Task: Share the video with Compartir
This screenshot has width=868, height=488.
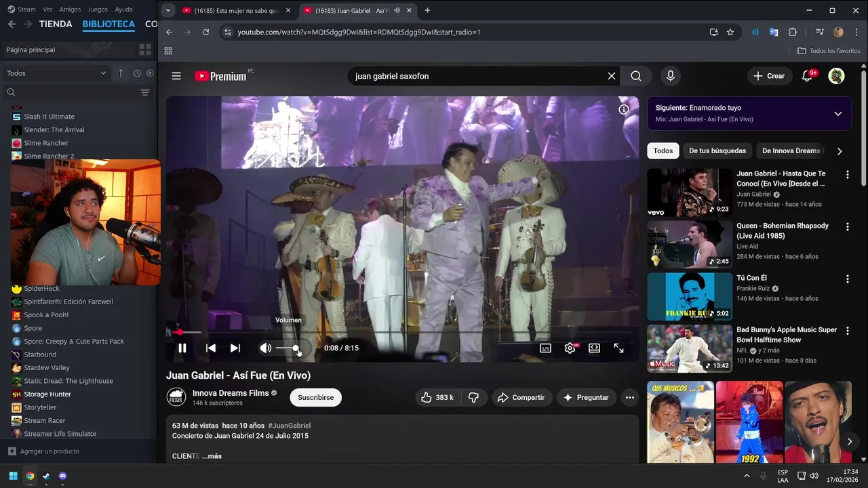Action: (521, 397)
